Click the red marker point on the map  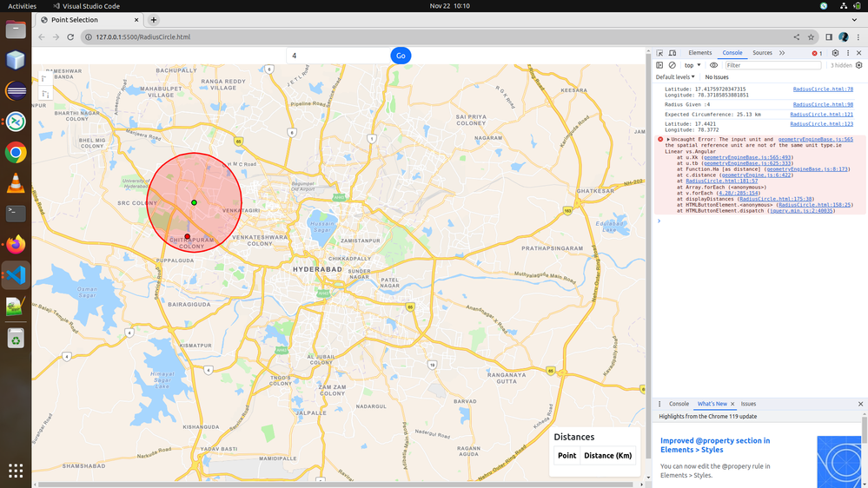[187, 237]
